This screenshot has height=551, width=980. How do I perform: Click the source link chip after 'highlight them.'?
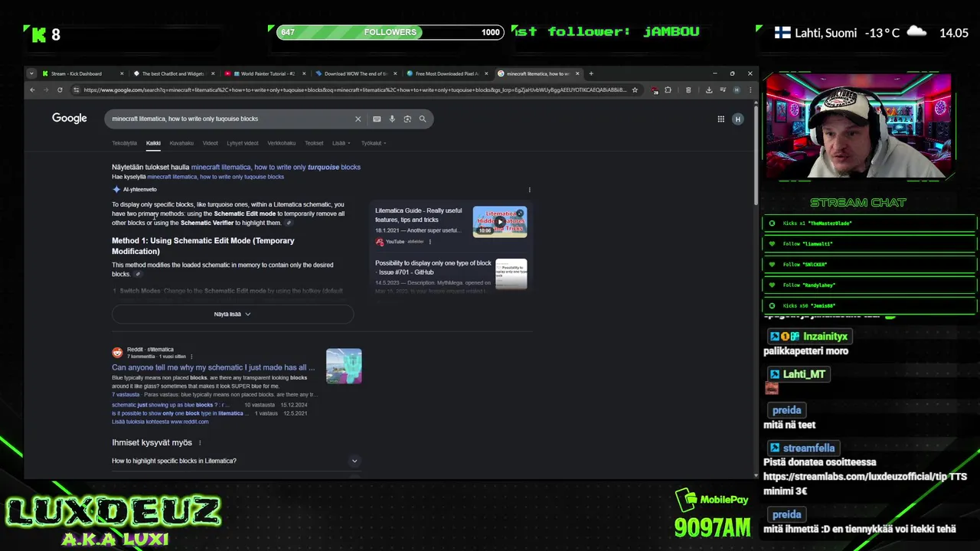(289, 223)
